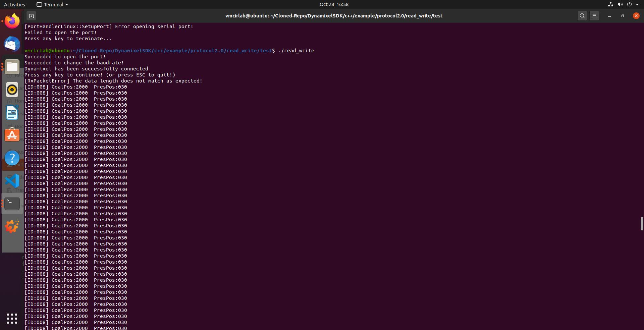Open the Activities overview

[x=14, y=4]
